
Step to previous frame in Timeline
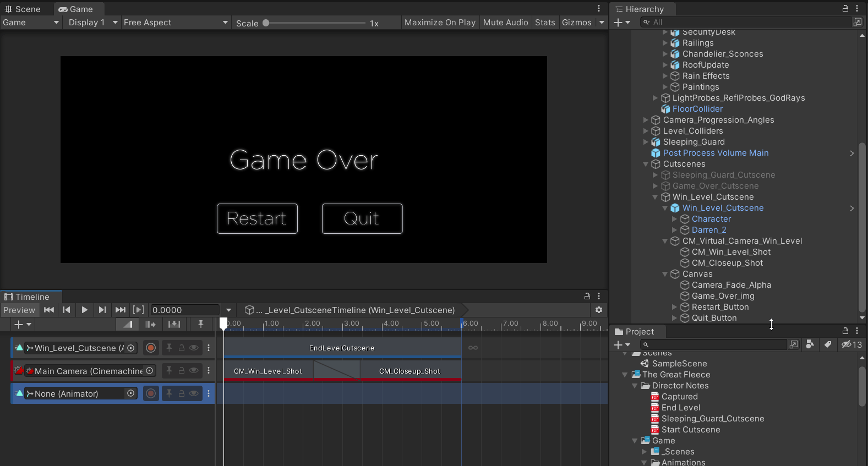click(67, 310)
